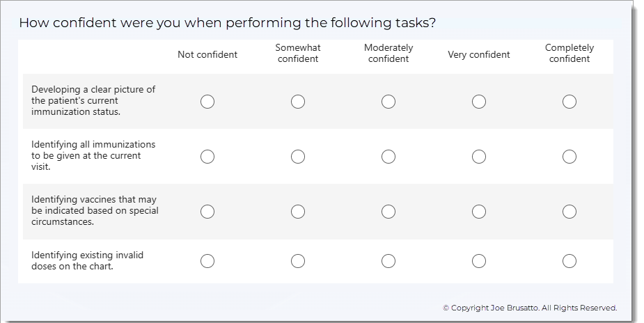Mark 'Moderately confident' for existing invalid doses

click(x=388, y=261)
